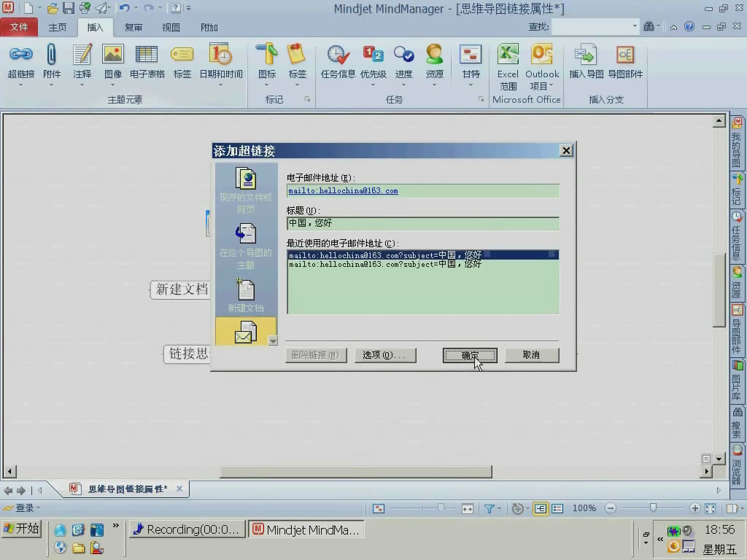Select Topic in this Map link type

tap(246, 246)
